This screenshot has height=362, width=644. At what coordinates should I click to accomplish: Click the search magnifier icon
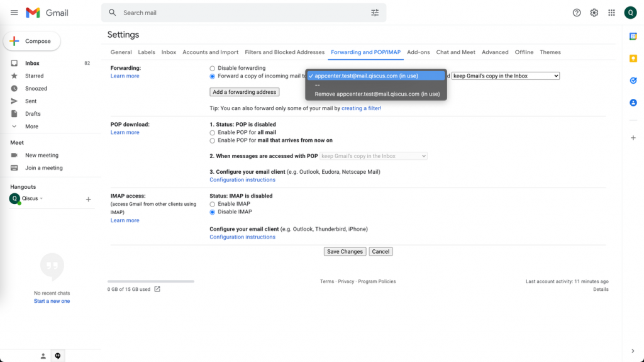tap(112, 13)
